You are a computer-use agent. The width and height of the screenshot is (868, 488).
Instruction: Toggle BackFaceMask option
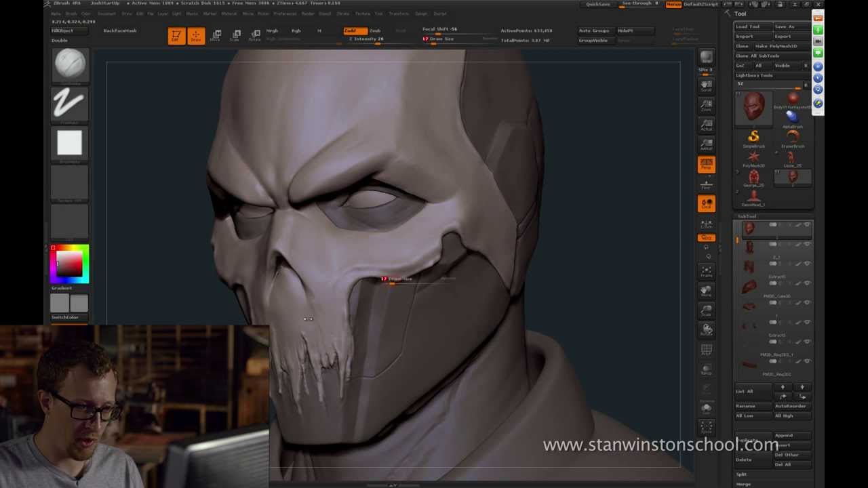pos(120,30)
